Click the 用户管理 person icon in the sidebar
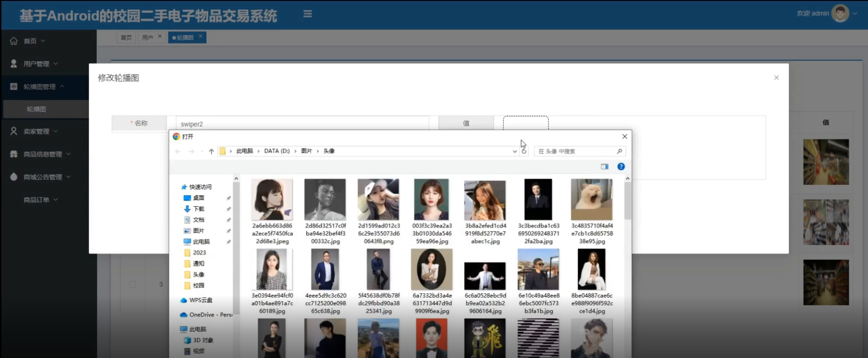868x358 pixels. point(14,64)
